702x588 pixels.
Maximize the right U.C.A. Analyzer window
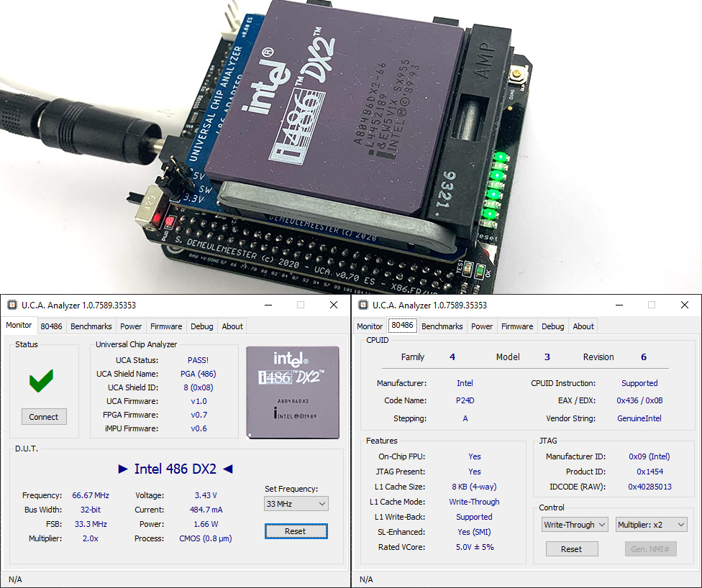[652, 306]
